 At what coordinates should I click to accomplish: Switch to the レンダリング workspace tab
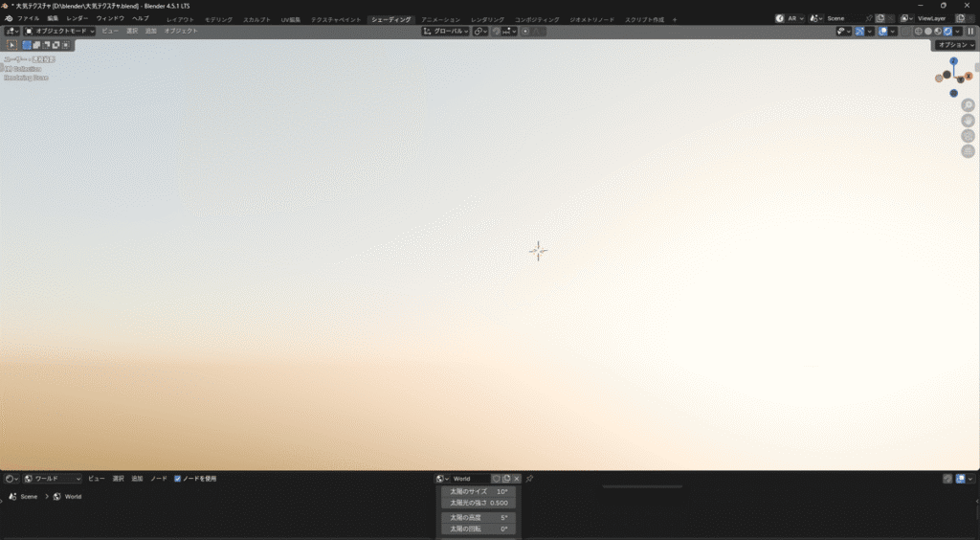tap(487, 20)
